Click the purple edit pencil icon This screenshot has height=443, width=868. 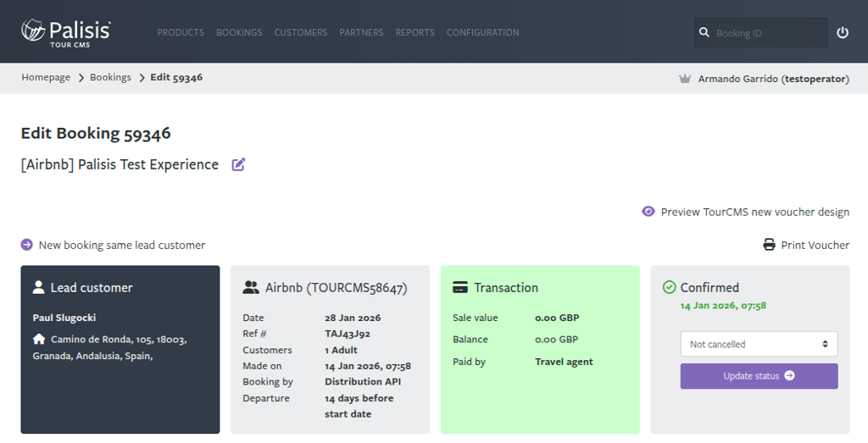pos(238,164)
